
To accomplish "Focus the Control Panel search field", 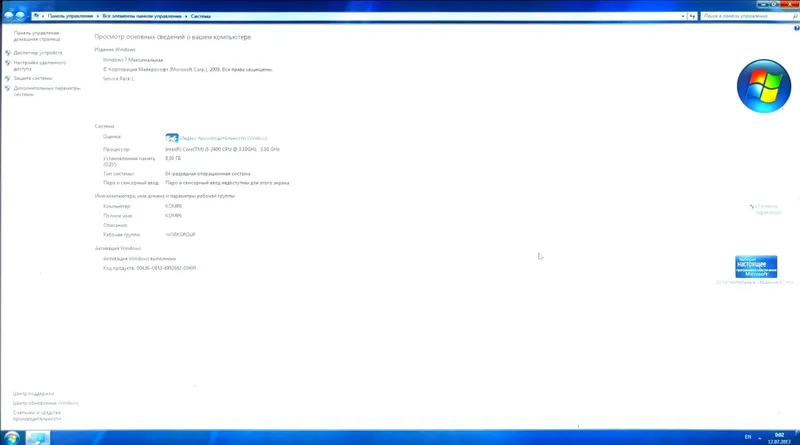I will click(x=748, y=16).
